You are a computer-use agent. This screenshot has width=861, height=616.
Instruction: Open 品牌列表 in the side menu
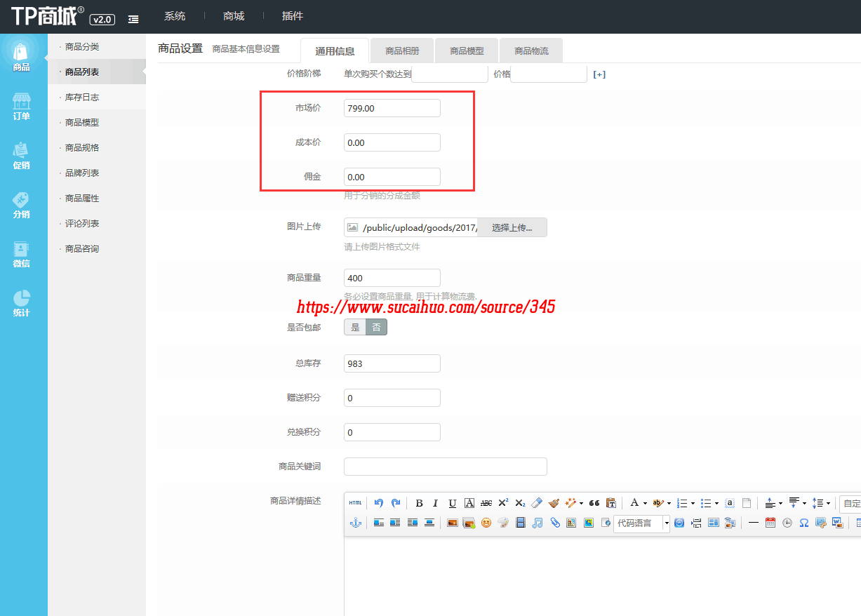[82, 173]
